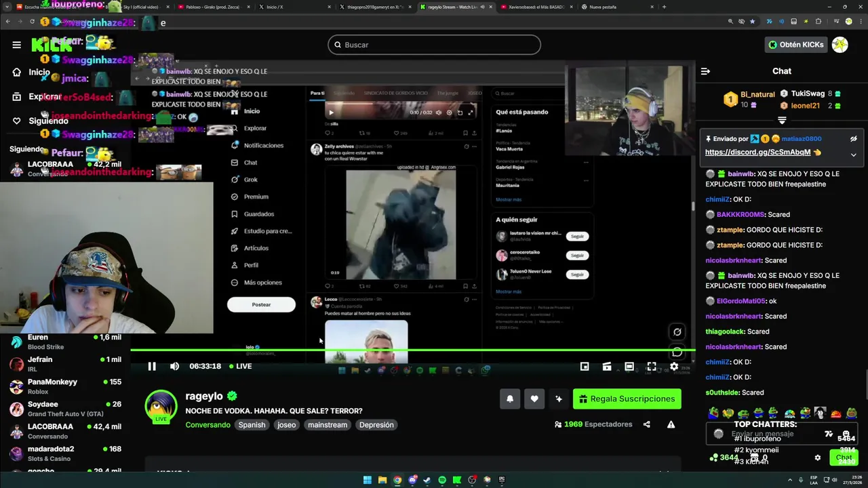This screenshot has height=488, width=868.
Task: Open channel points balance 3644
Action: pyautogui.click(x=724, y=458)
